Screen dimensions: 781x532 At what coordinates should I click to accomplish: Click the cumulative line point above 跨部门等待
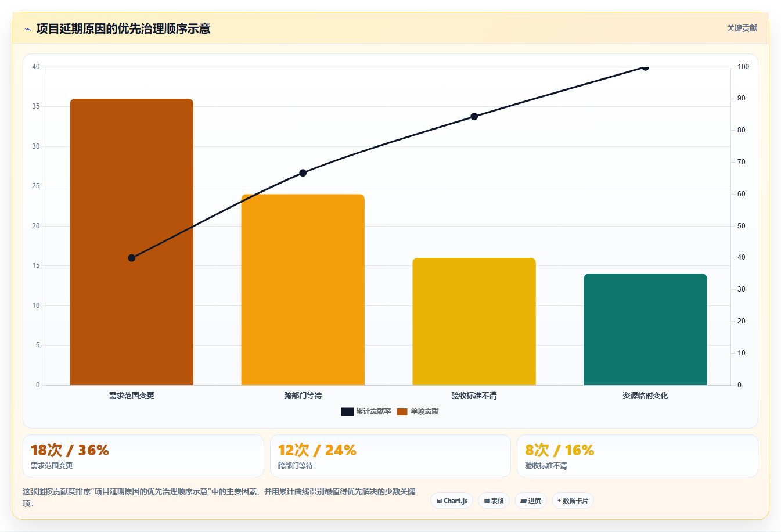tap(303, 172)
